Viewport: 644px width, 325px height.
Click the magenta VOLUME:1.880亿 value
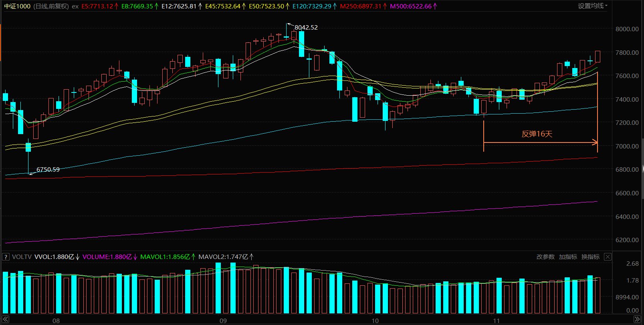[x=107, y=257]
